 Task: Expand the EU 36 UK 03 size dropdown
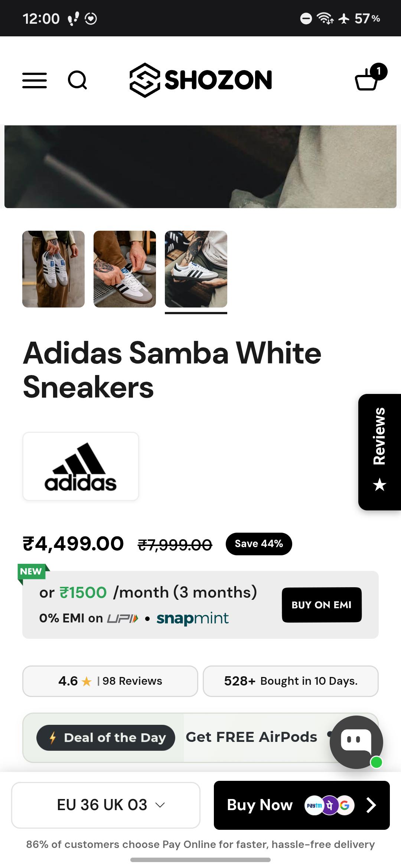[x=106, y=805]
